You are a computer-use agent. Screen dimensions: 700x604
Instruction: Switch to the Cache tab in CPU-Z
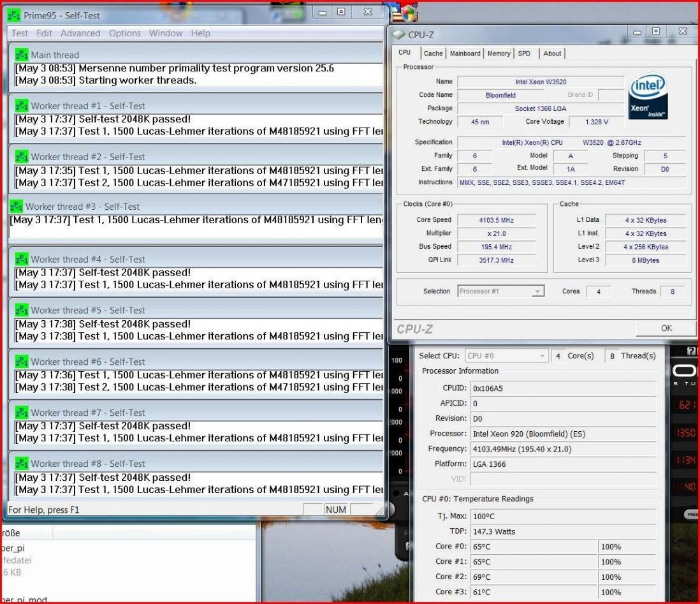[433, 53]
